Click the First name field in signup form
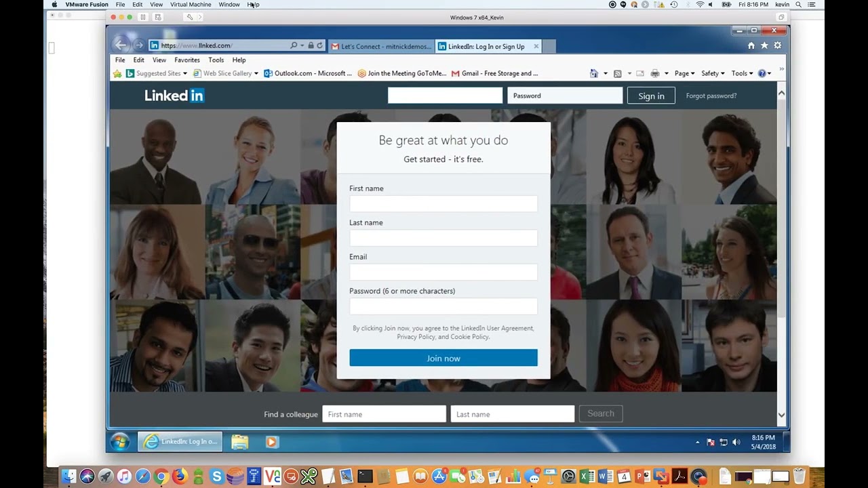The height and width of the screenshot is (488, 868). [x=443, y=203]
